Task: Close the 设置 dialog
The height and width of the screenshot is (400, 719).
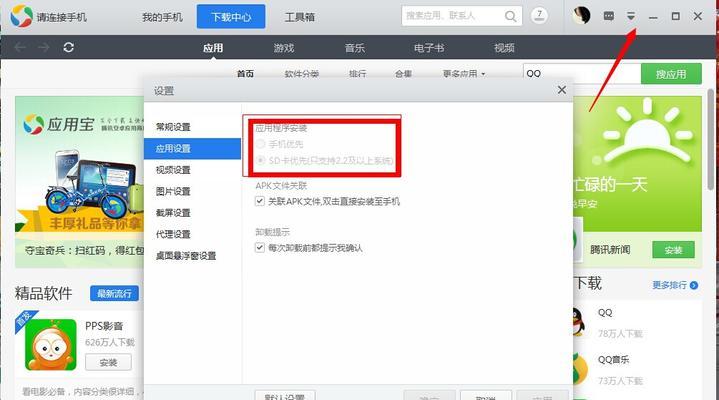Action: pos(562,90)
